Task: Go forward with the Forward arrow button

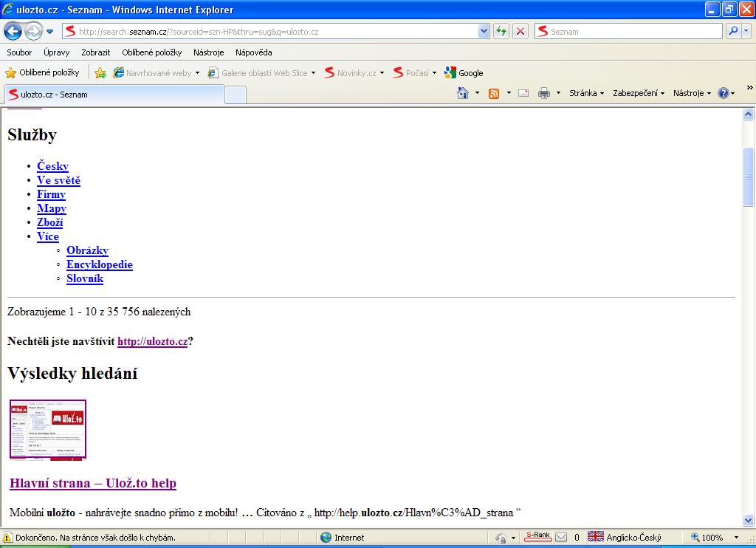Action: (33, 32)
